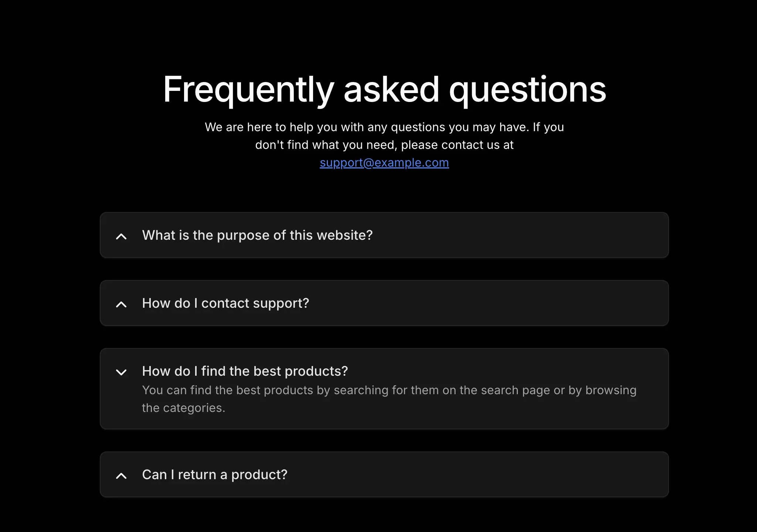Collapse the "How do I find the best products?" title
Viewport: 757px width, 532px height.
245,371
